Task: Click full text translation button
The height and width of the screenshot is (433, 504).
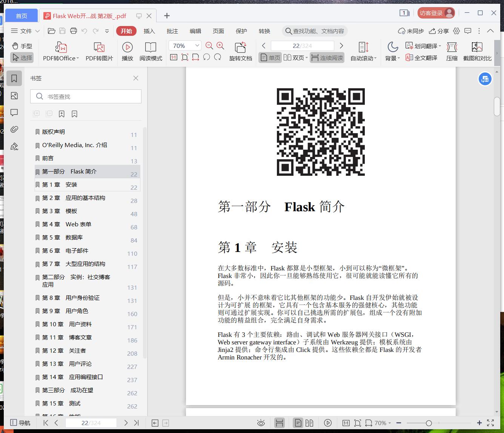Action: [x=421, y=58]
